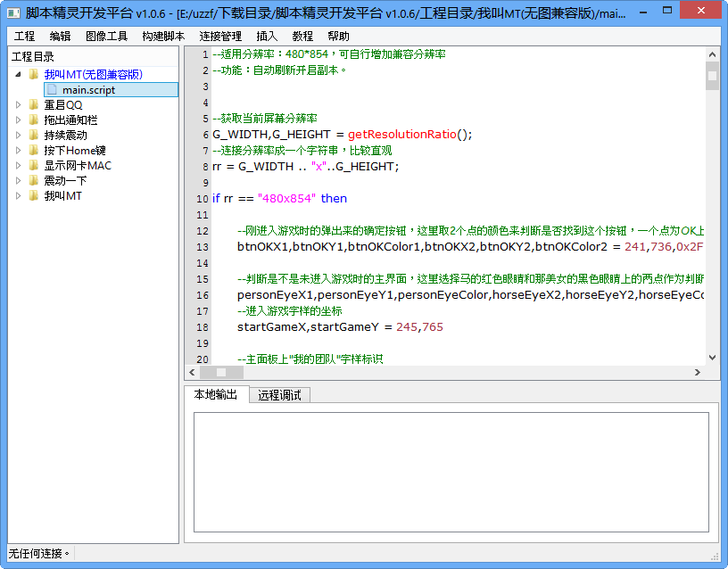Select the 显示网卡MAC project name
The height and width of the screenshot is (569, 728).
78,165
